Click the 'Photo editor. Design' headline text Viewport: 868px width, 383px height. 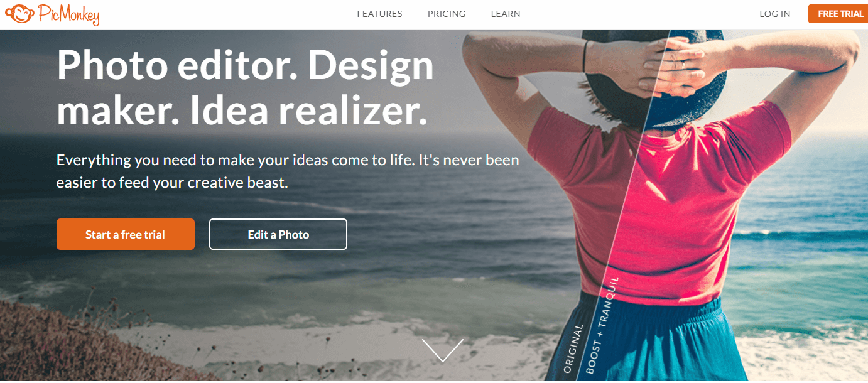245,65
